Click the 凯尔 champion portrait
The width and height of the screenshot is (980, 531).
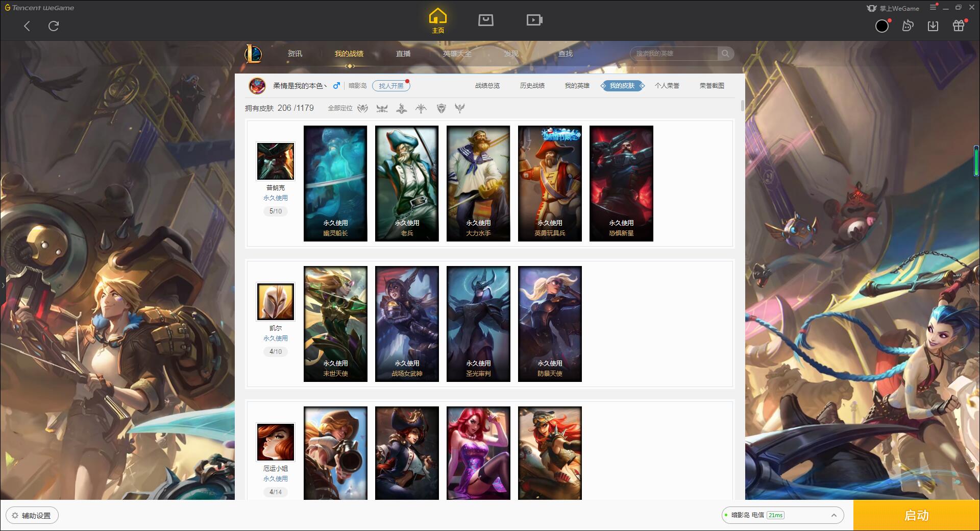pyautogui.click(x=276, y=302)
